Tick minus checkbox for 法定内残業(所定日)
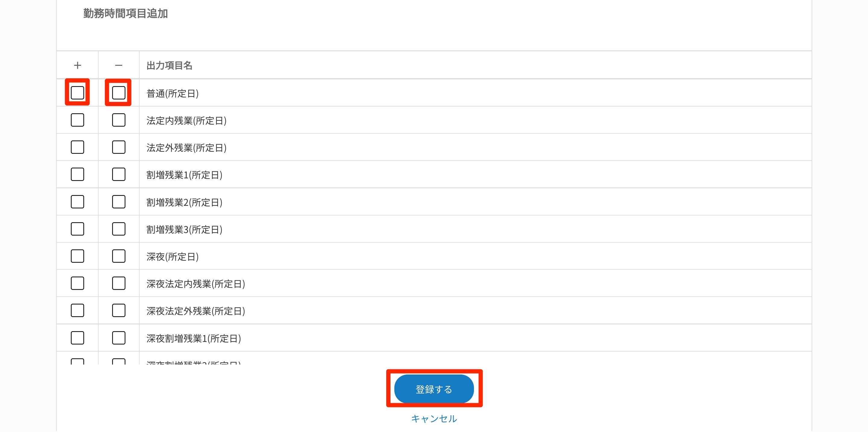This screenshot has height=443, width=868. [118, 120]
